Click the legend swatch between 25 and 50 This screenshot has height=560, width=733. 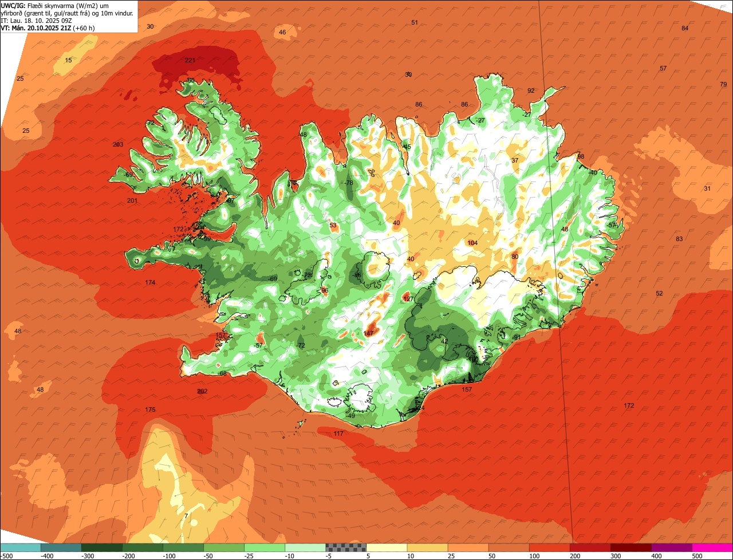pos(468,547)
